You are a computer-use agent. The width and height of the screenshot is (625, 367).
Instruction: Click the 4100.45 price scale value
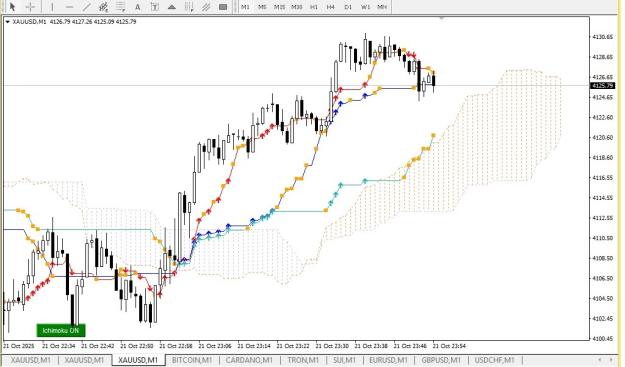(x=603, y=339)
